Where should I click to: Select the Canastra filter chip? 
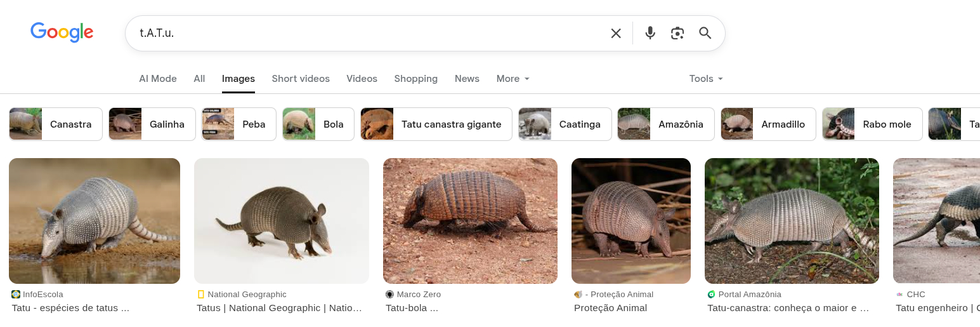click(56, 124)
